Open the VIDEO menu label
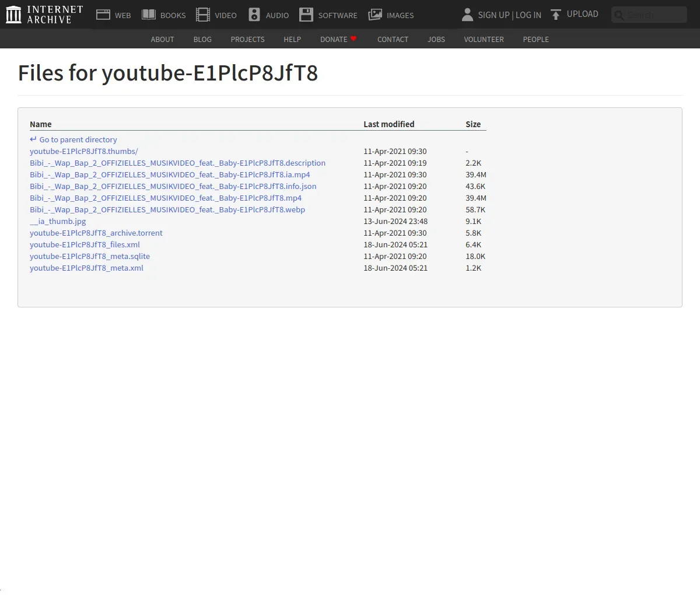This screenshot has height=595, width=700. pos(226,15)
